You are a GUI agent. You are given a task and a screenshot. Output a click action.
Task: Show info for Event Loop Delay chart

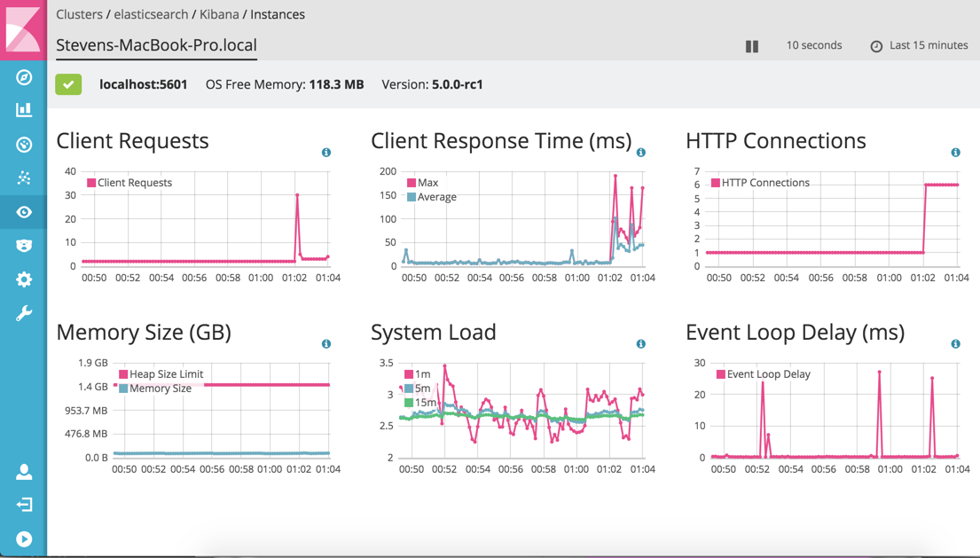click(x=955, y=344)
